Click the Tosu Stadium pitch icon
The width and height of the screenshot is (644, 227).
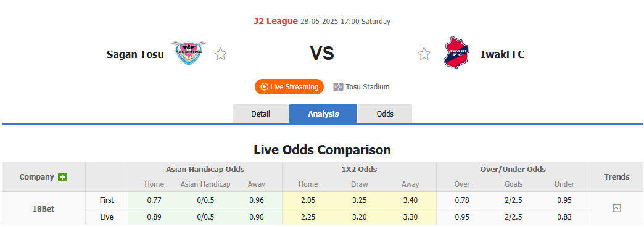[x=338, y=86]
